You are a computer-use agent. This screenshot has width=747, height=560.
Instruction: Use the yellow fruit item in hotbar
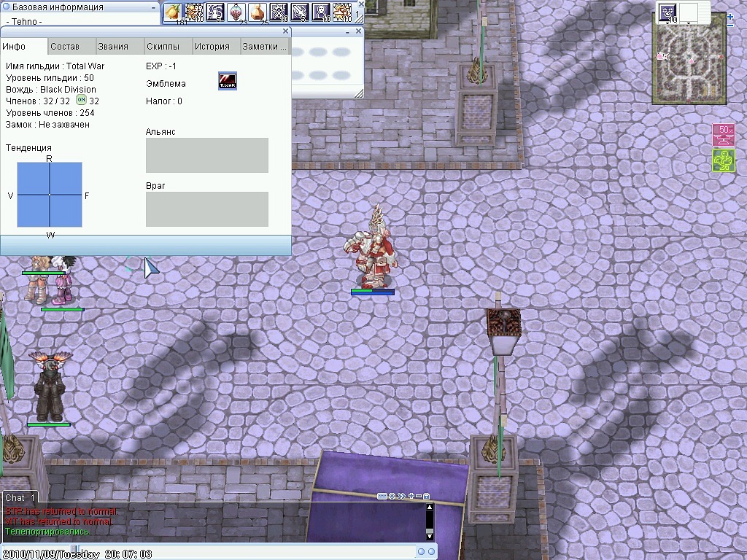coord(173,12)
